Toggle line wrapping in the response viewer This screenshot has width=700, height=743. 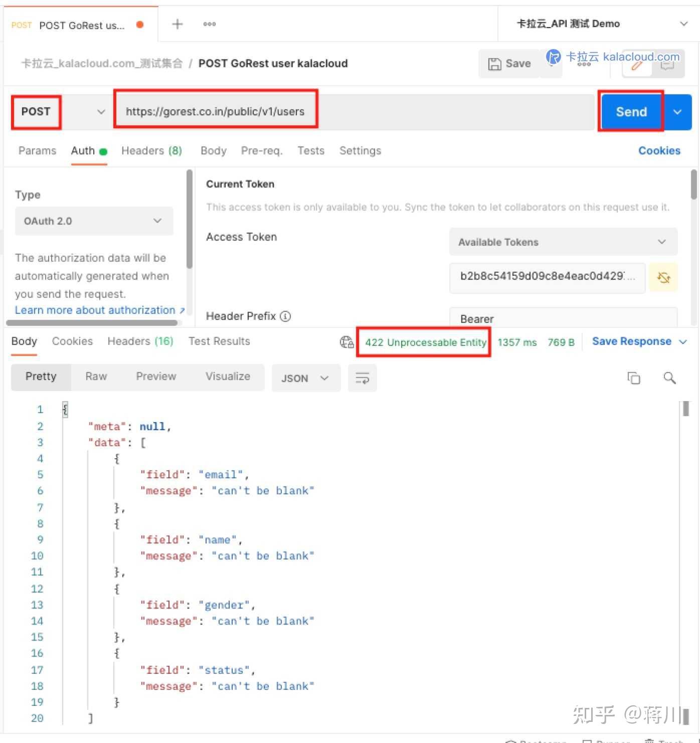[362, 378]
